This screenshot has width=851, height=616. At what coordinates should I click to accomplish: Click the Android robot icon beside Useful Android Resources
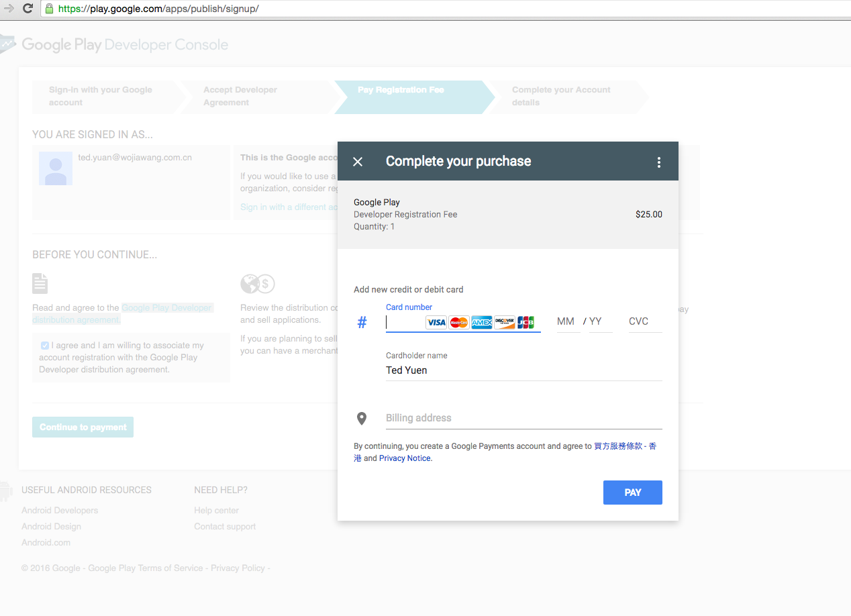click(x=6, y=491)
